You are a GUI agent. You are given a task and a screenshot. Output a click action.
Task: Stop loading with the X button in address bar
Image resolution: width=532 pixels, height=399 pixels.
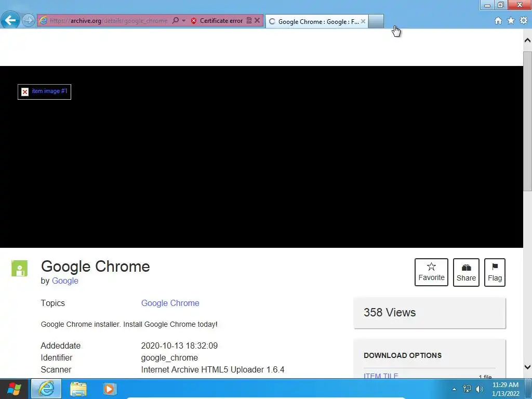pyautogui.click(x=257, y=21)
